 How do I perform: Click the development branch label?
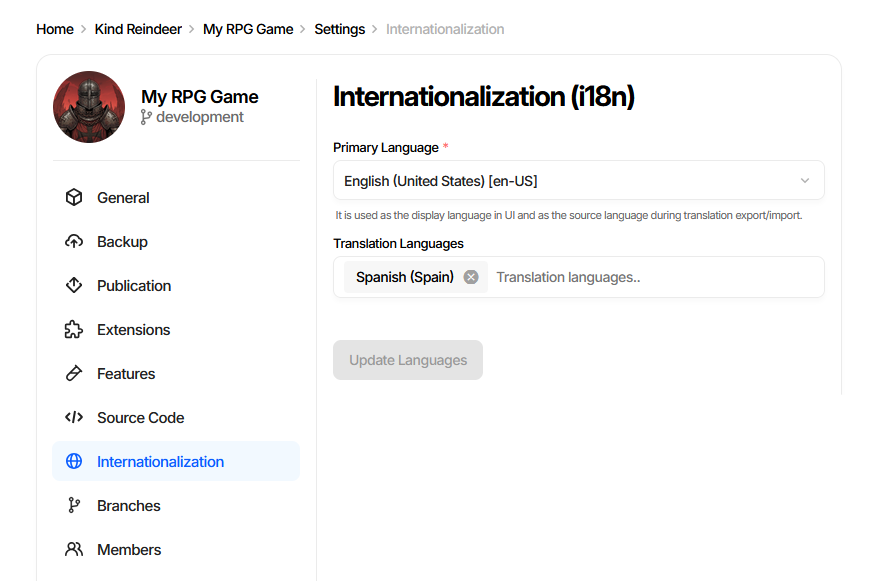pyautogui.click(x=200, y=117)
